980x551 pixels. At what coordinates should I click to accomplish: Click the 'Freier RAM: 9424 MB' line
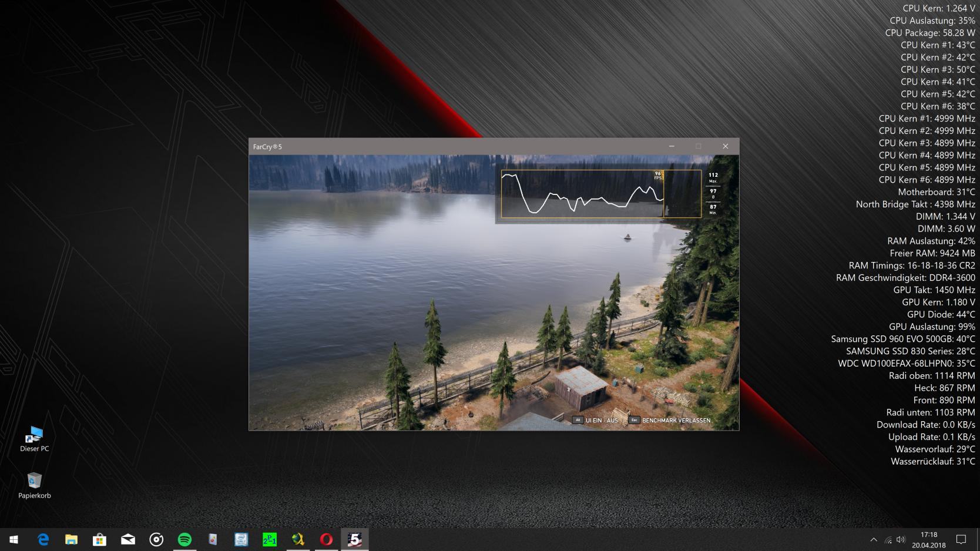click(x=932, y=253)
